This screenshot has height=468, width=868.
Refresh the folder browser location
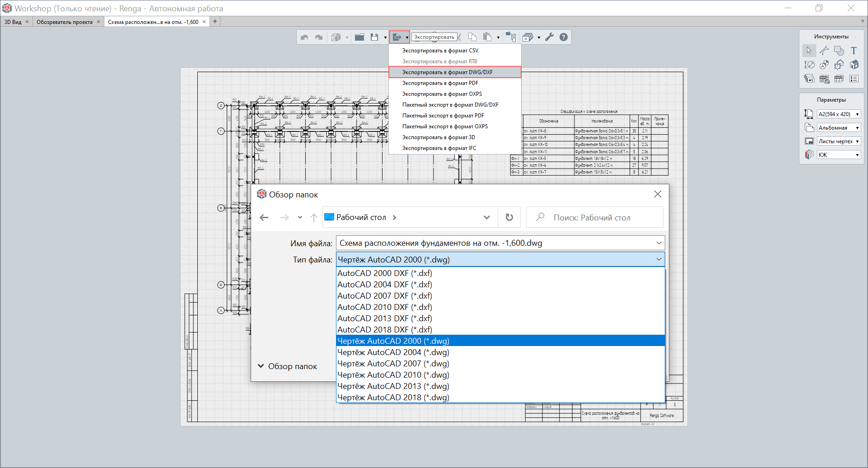click(509, 217)
